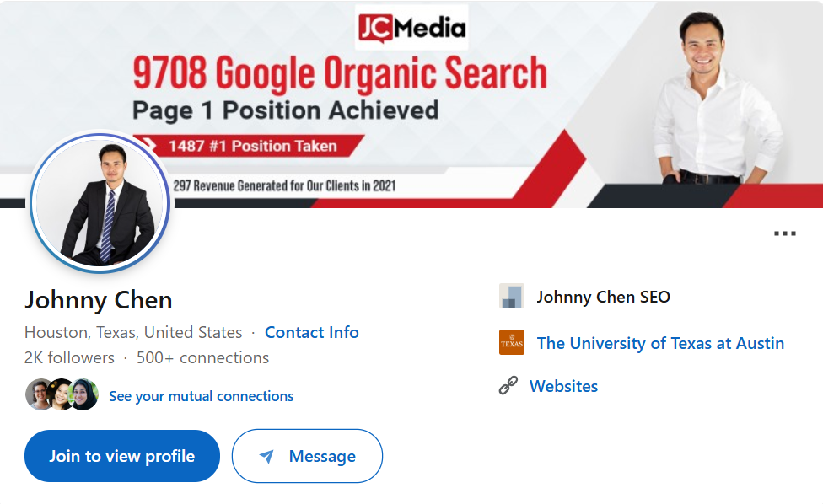This screenshot has height=504, width=823.
Task: Select the University of Texas school logo
Action: [511, 343]
